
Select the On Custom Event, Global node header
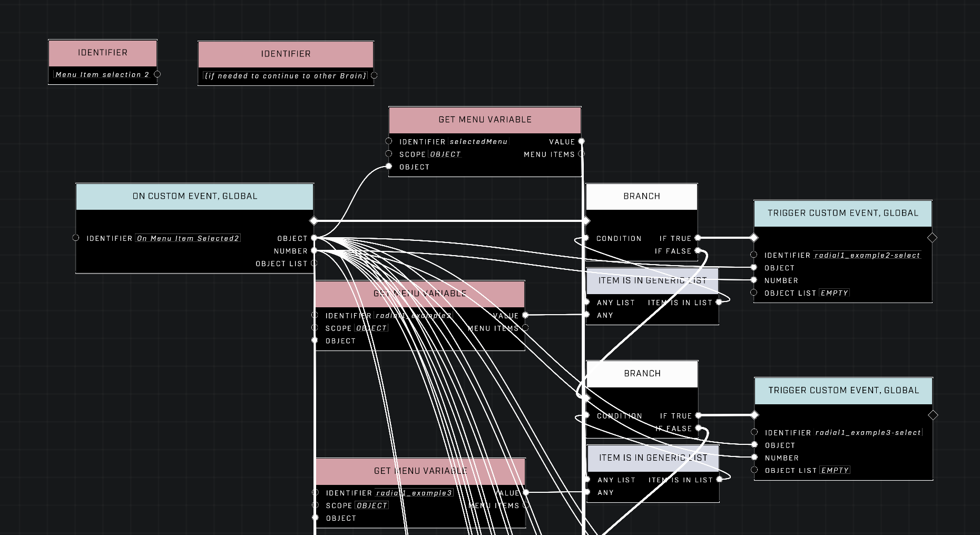tap(195, 196)
